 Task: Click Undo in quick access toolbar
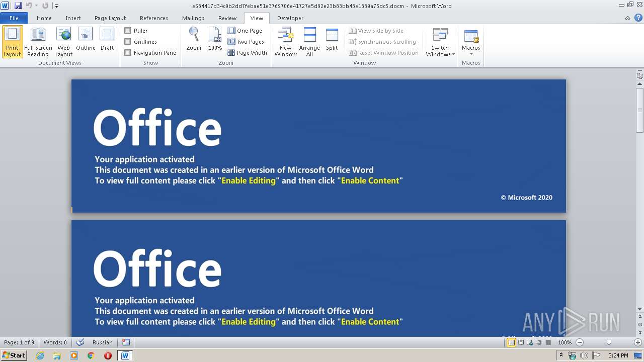tap(29, 6)
